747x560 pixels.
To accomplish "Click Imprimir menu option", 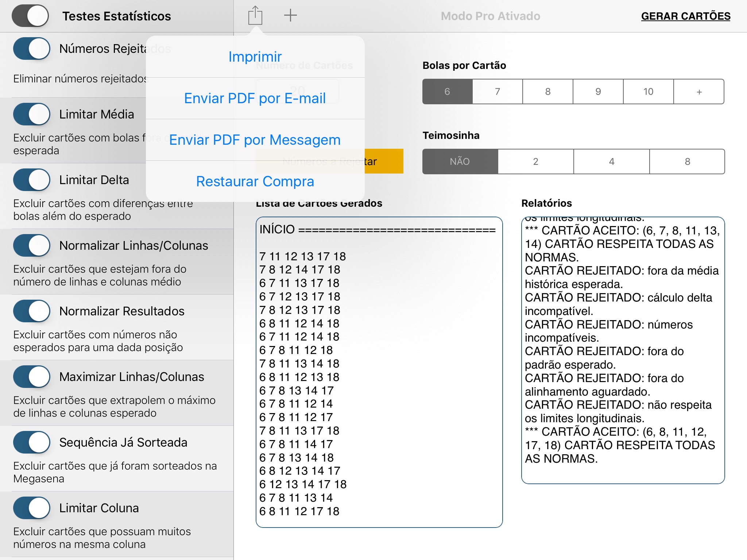I will coord(255,57).
